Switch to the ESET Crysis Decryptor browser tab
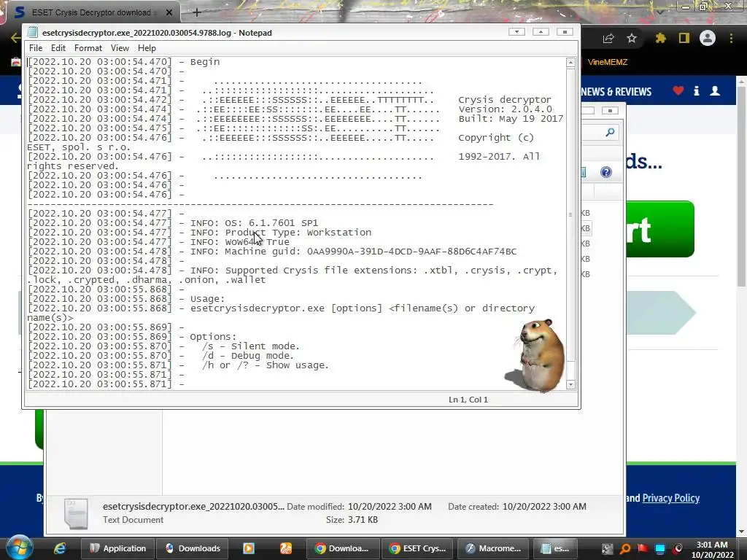The height and width of the screenshot is (560, 747). (90, 12)
